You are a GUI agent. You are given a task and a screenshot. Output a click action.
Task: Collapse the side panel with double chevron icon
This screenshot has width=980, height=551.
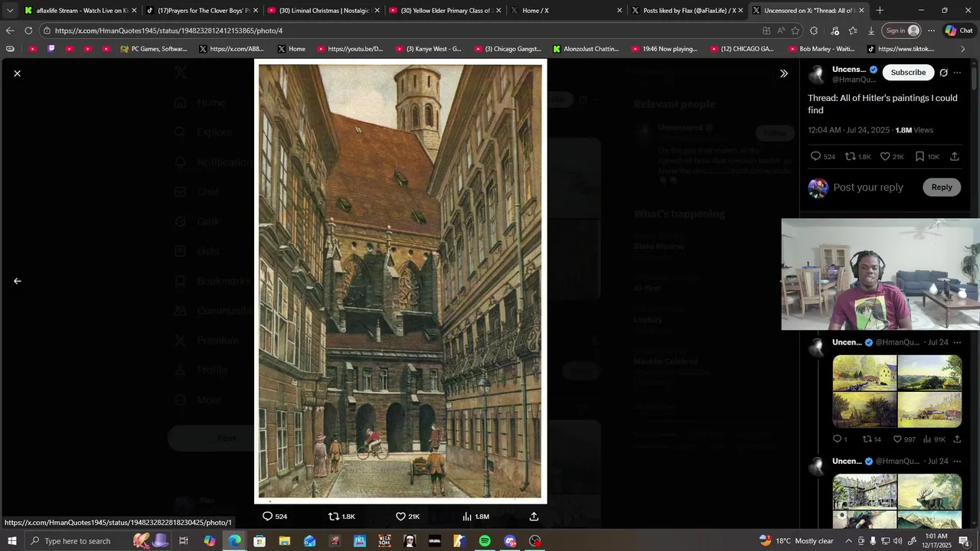tap(783, 73)
